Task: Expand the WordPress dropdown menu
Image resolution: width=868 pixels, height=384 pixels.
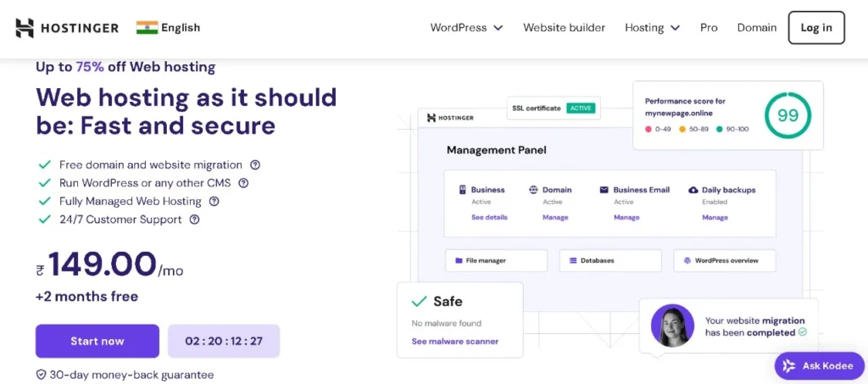Action: pyautogui.click(x=466, y=28)
